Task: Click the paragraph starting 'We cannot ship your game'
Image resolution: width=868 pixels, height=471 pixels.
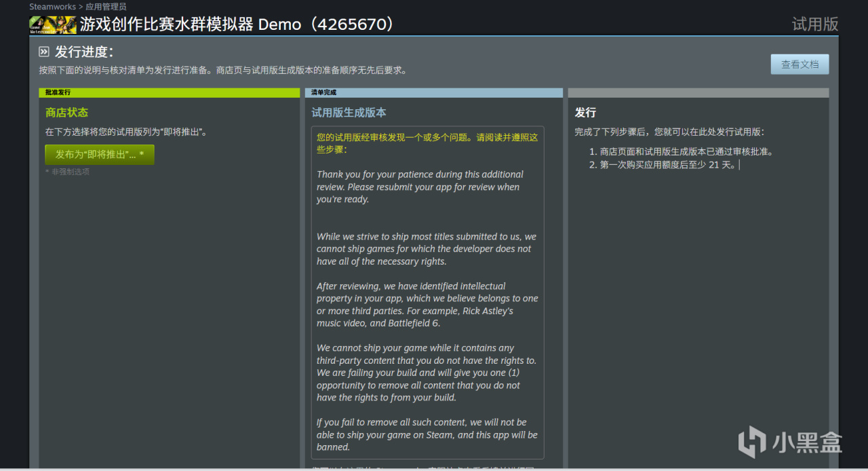Action: tap(426, 373)
